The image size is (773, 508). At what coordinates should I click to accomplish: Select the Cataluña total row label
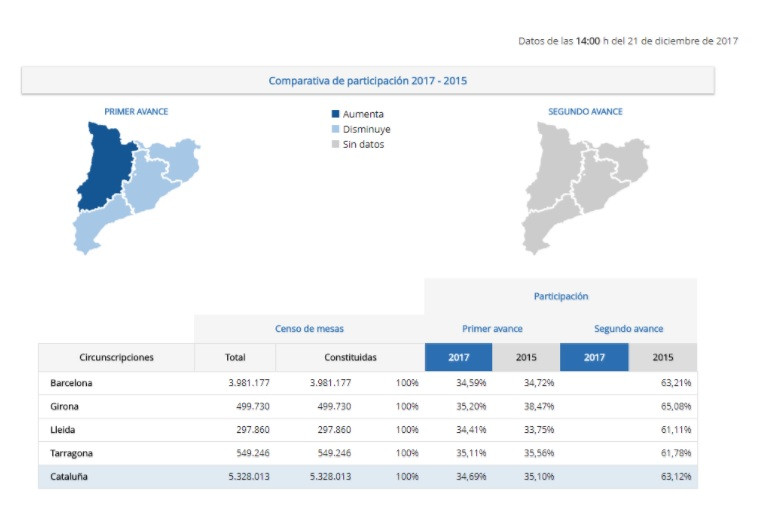click(x=69, y=476)
